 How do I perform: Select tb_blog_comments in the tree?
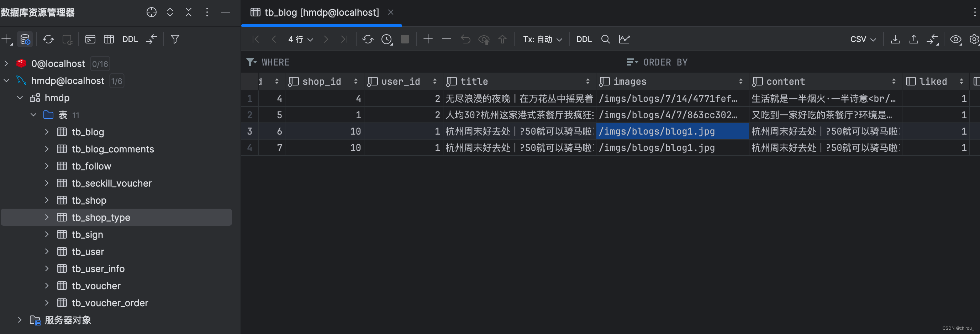[x=112, y=149]
